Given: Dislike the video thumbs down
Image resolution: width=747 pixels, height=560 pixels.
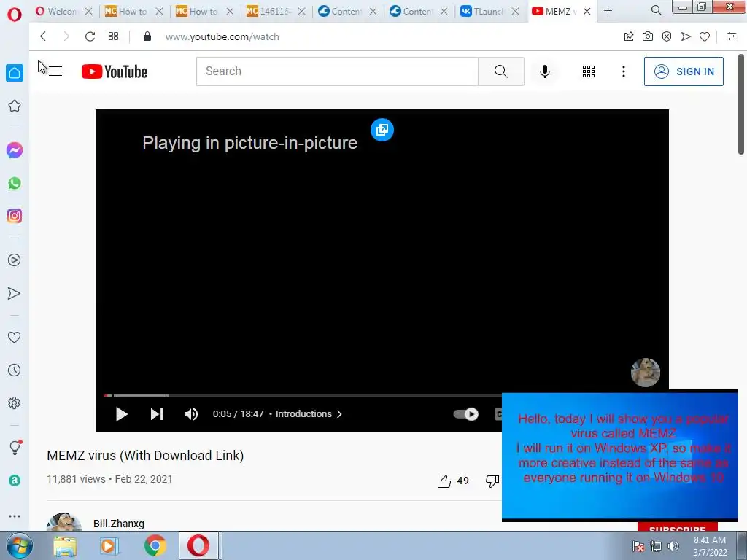Looking at the screenshot, I should click(492, 481).
